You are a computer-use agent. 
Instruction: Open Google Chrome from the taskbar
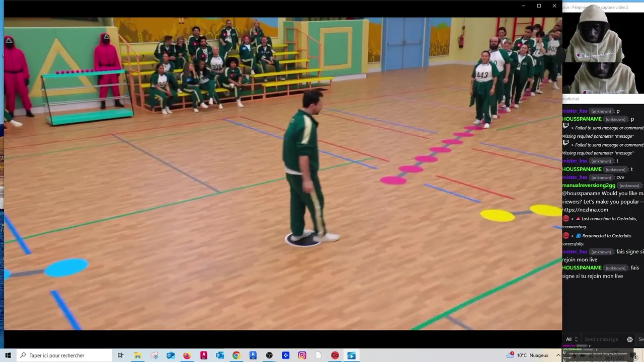click(x=236, y=355)
